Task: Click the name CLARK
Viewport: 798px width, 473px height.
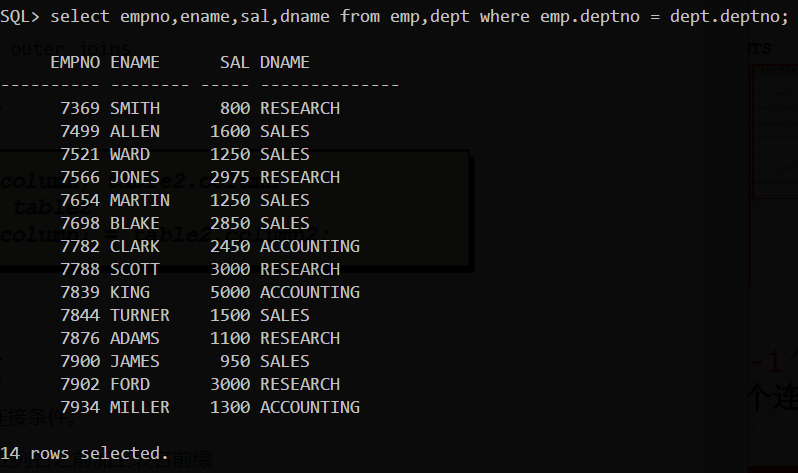Action: [135, 246]
